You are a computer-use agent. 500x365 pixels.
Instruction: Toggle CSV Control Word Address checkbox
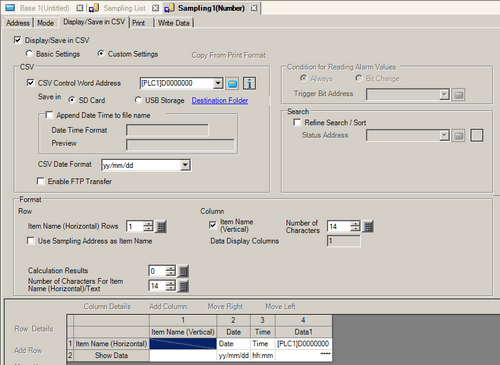30,83
